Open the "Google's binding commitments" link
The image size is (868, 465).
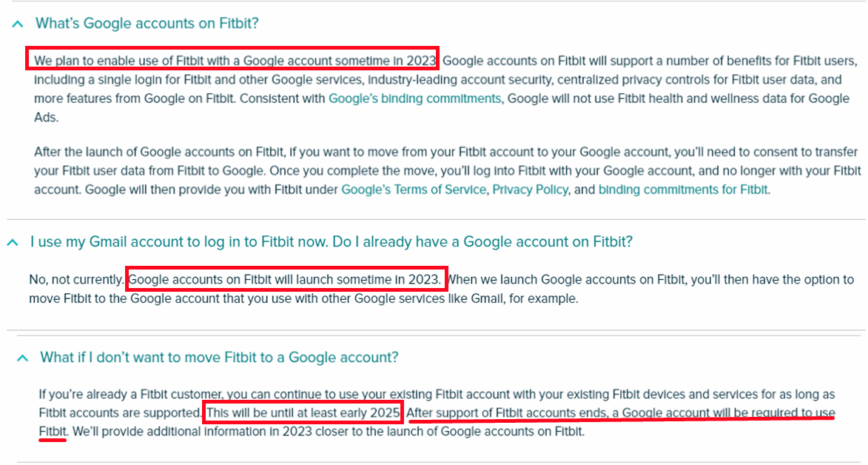point(414,98)
